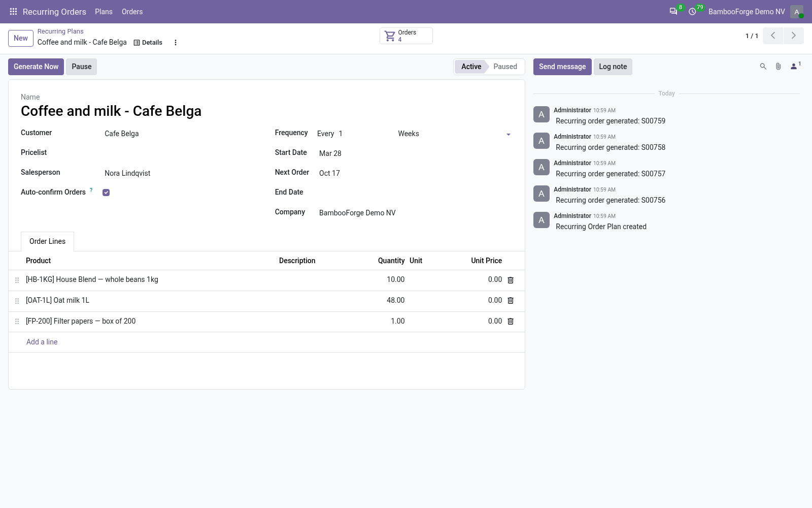The width and height of the screenshot is (812, 508).
Task: Set status to Active
Action: pyautogui.click(x=471, y=67)
